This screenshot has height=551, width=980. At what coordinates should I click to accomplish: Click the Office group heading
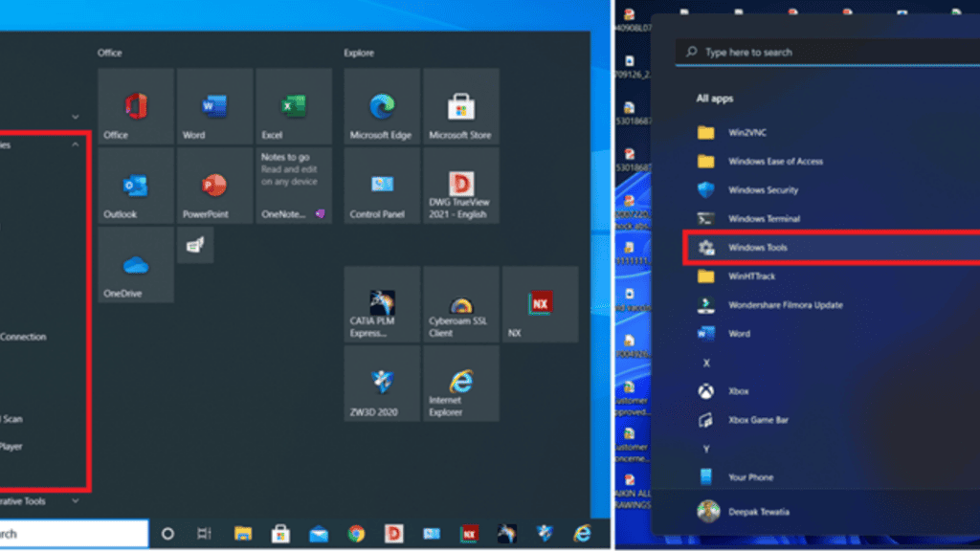[109, 54]
